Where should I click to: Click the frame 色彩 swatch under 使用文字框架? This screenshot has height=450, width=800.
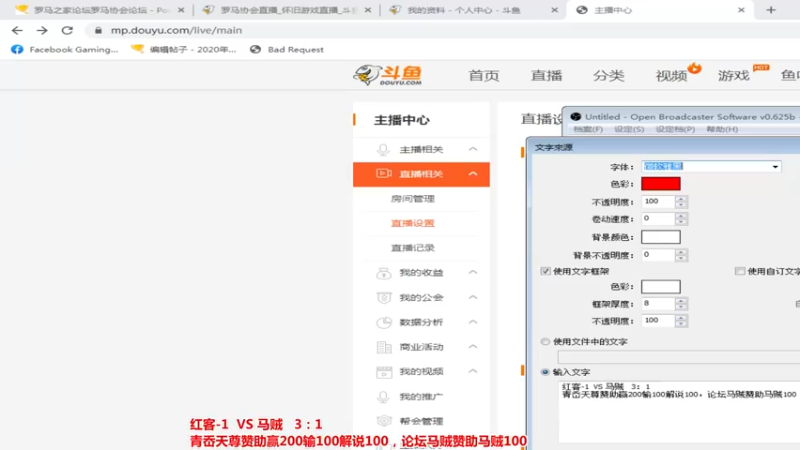(661, 287)
